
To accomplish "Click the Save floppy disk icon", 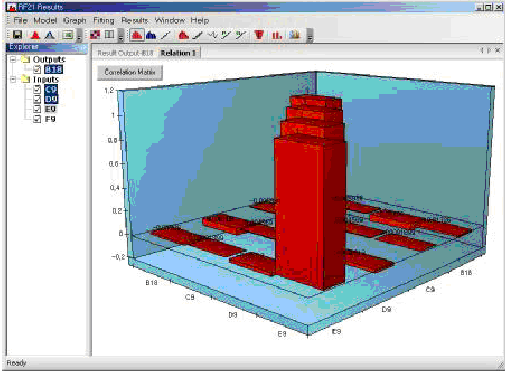I will pos(17,35).
